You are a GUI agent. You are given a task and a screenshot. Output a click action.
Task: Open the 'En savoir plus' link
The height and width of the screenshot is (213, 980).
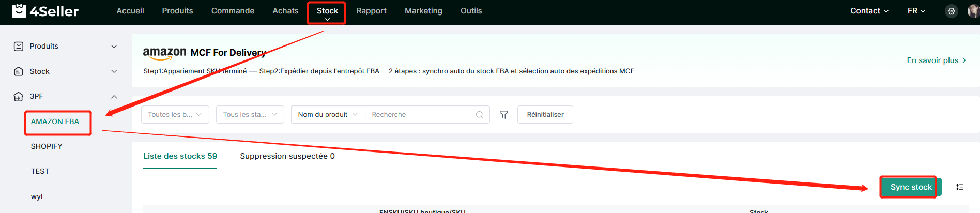937,60
